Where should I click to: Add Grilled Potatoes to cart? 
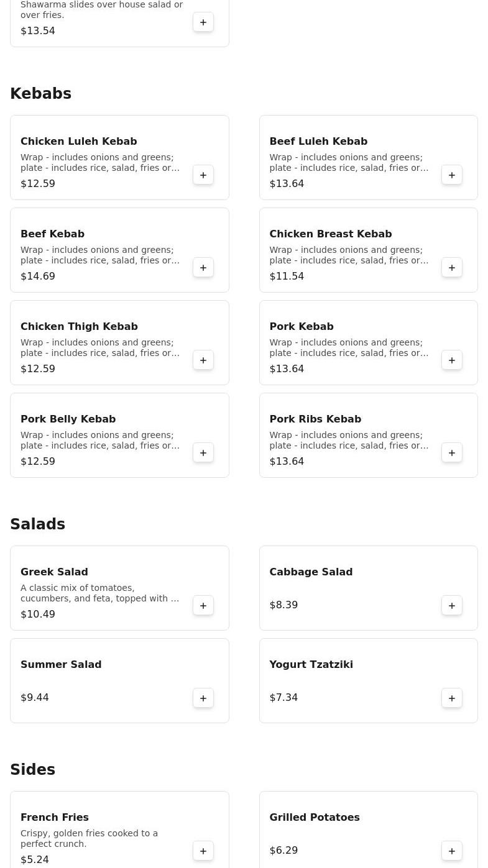pos(452,851)
